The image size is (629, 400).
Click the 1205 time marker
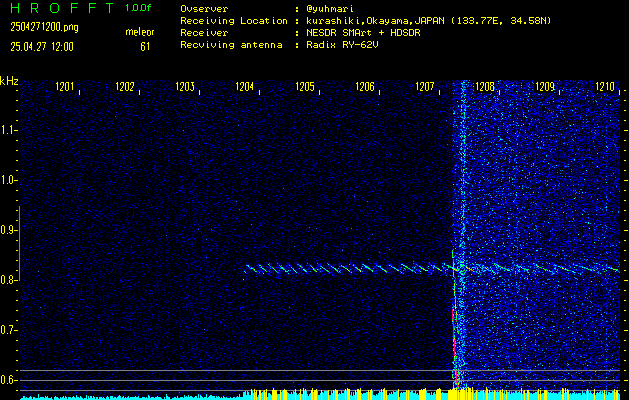(304, 86)
